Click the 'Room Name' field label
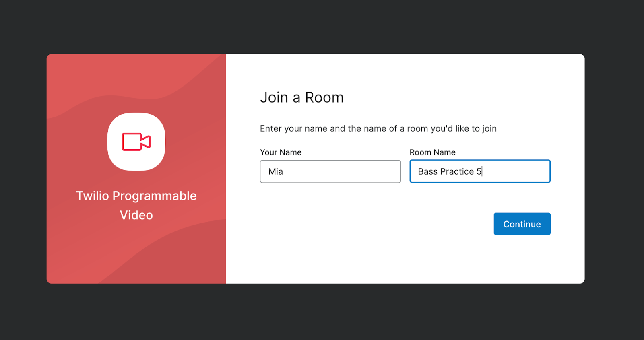 click(x=433, y=152)
